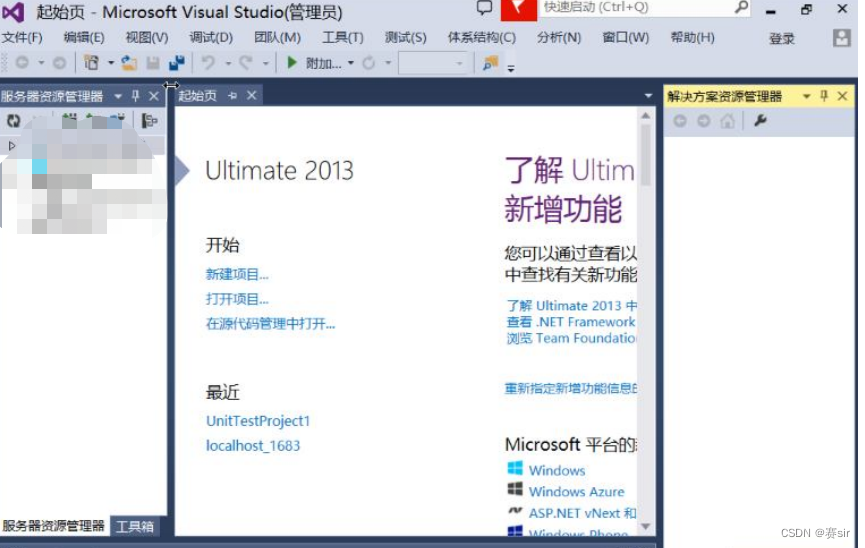This screenshot has height=548, width=865.
Task: Toggle auto-hide pin on Solution Explorer panel
Action: point(824,96)
